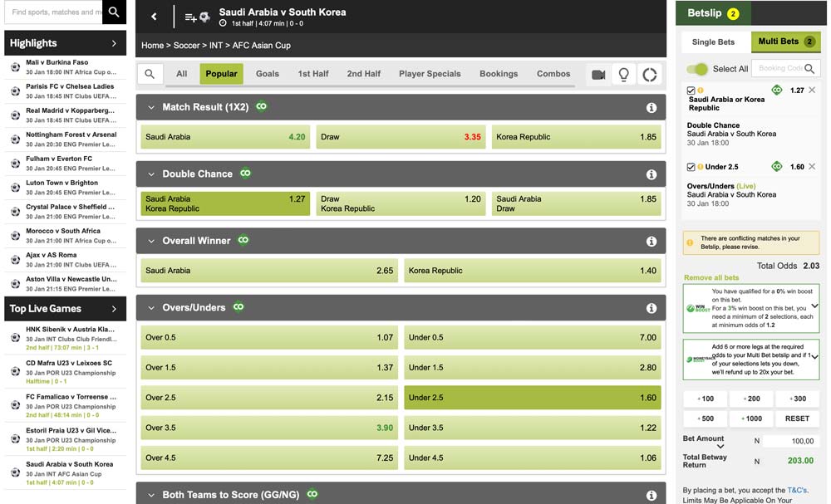Click cash out icon next to Overs/Unders
Image resolution: width=831 pixels, height=504 pixels.
click(x=238, y=306)
